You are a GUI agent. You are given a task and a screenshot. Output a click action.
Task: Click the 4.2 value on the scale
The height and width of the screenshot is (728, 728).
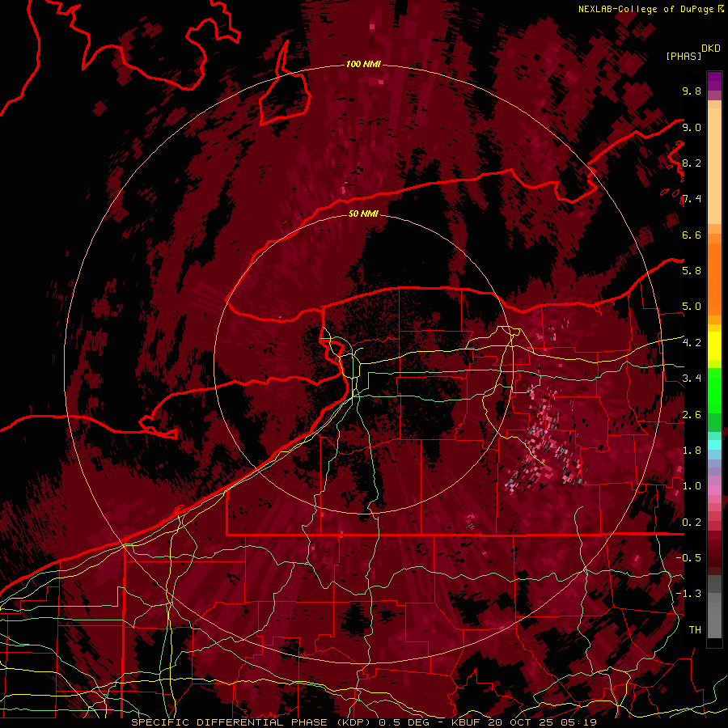pos(692,343)
